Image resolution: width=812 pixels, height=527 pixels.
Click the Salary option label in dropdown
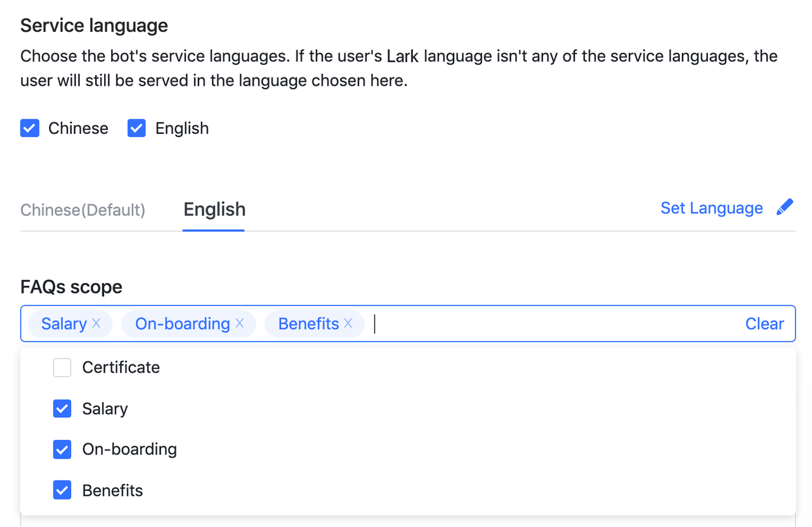coord(105,408)
